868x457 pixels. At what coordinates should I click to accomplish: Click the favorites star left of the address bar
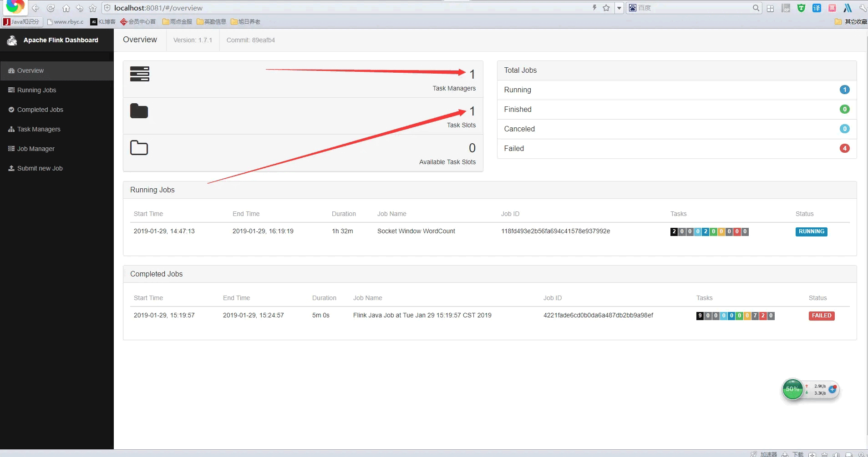tap(93, 8)
